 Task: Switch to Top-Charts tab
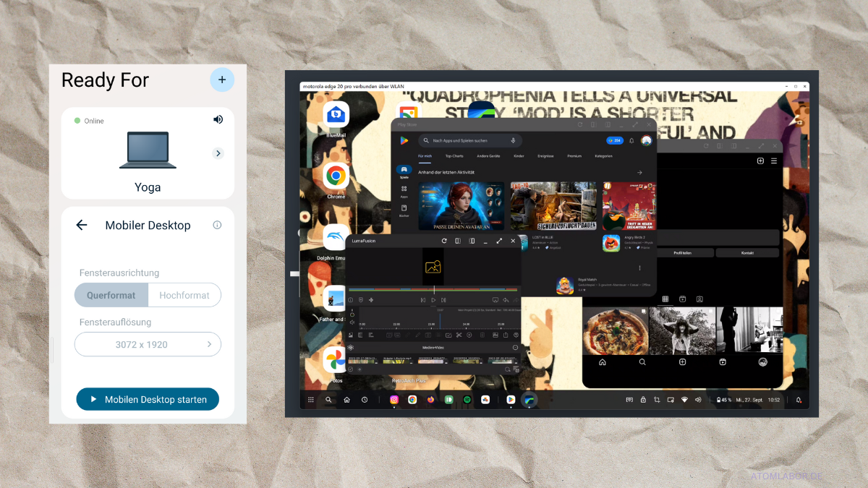tap(454, 156)
